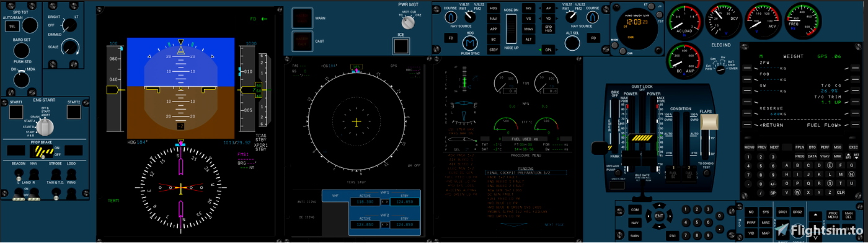Select BC back course mode
This screenshot has width=868, height=244.
click(x=494, y=39)
